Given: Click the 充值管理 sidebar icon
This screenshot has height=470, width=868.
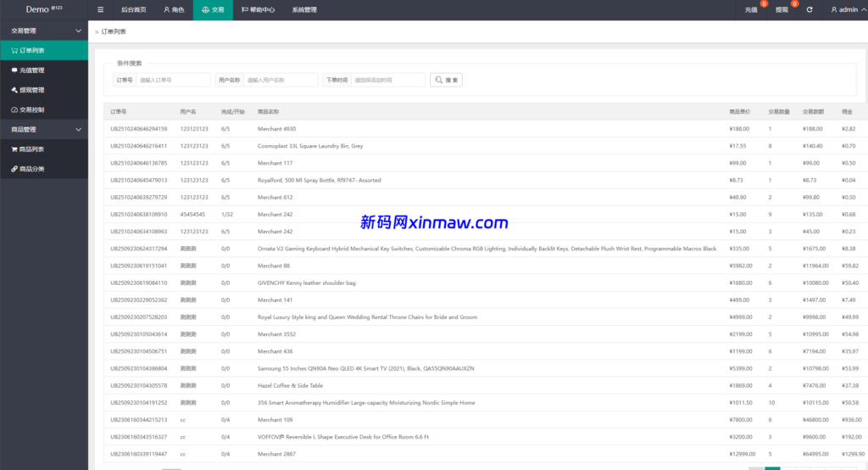Looking at the screenshot, I should [14, 70].
